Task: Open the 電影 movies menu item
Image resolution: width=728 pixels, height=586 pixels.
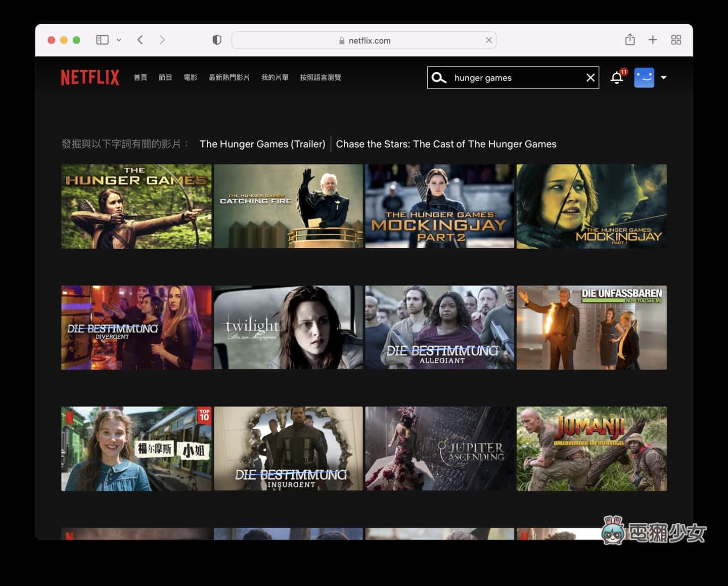Action: point(190,77)
